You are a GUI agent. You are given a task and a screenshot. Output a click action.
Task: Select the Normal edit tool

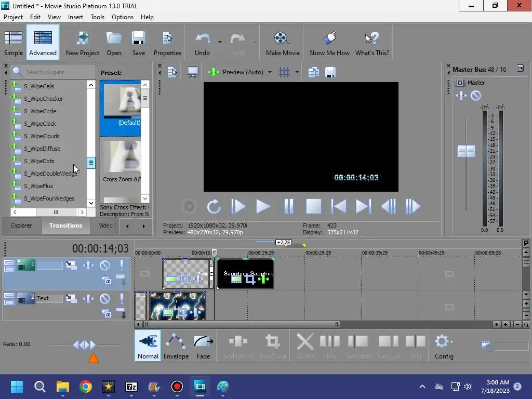click(x=148, y=345)
